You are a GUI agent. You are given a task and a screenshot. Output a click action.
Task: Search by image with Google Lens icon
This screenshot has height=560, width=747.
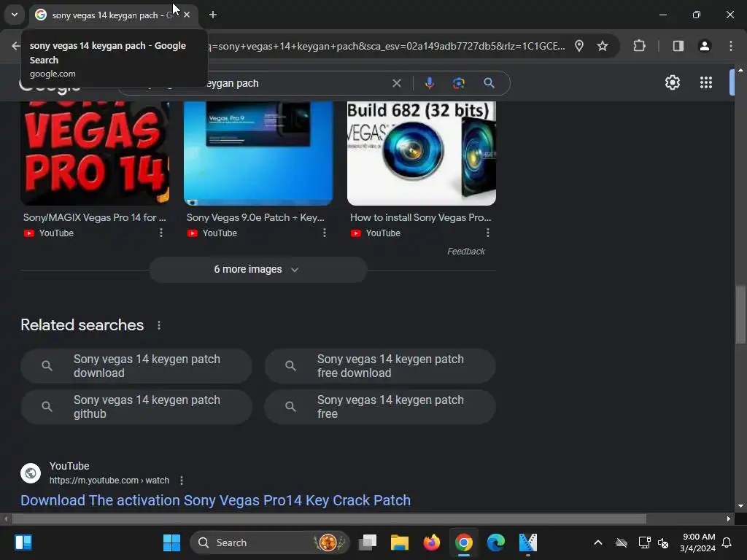click(458, 83)
